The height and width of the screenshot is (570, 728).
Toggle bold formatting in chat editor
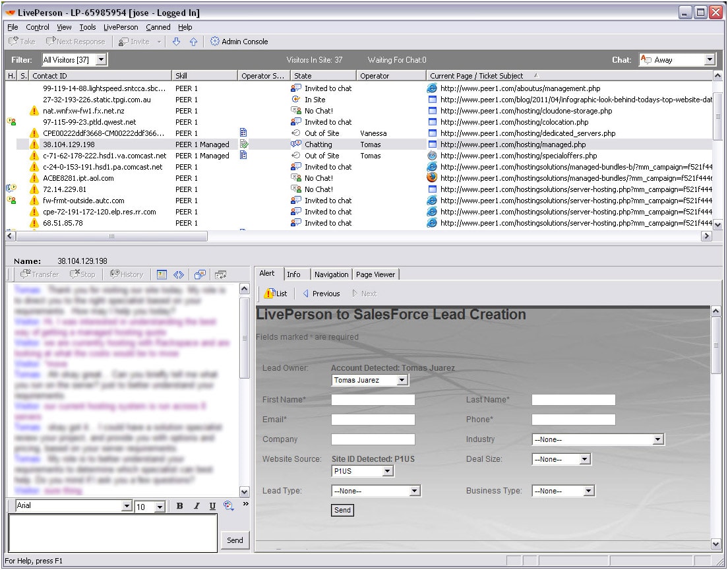(179, 506)
